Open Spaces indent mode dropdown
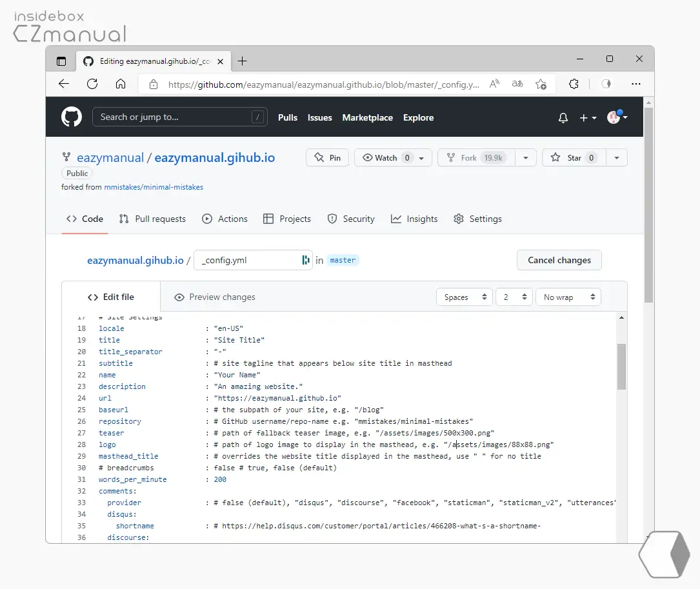 click(465, 297)
